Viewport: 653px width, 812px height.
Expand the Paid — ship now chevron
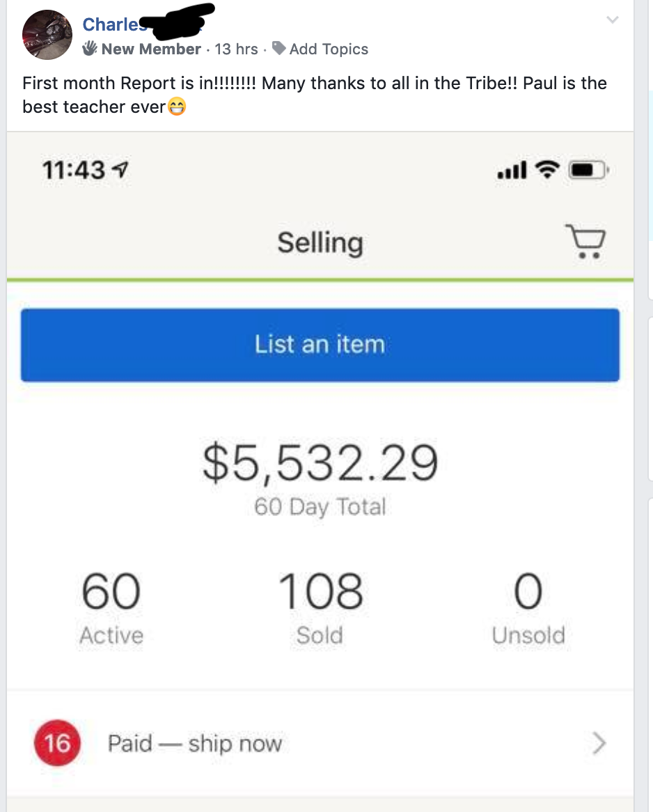pyautogui.click(x=599, y=743)
